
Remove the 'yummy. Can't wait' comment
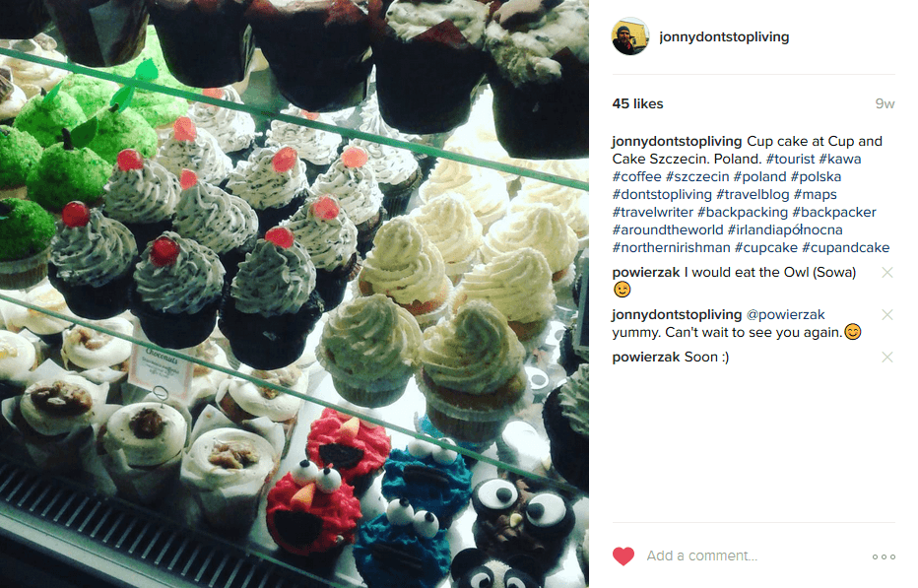click(886, 315)
